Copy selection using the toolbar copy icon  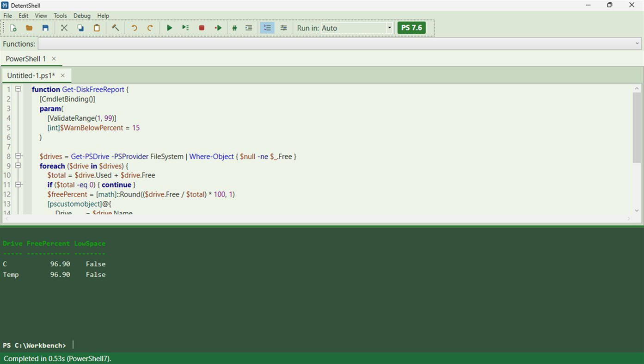80,28
